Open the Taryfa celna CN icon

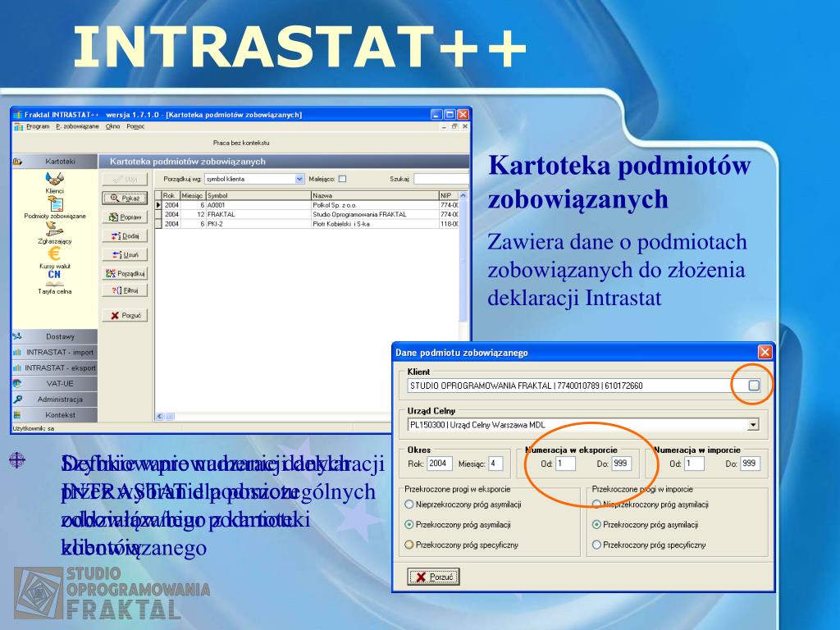54,278
